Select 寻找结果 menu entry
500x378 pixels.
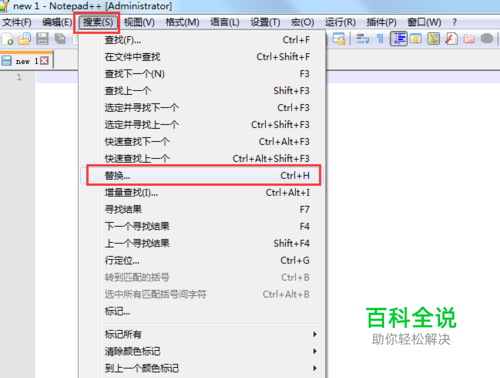203,210
